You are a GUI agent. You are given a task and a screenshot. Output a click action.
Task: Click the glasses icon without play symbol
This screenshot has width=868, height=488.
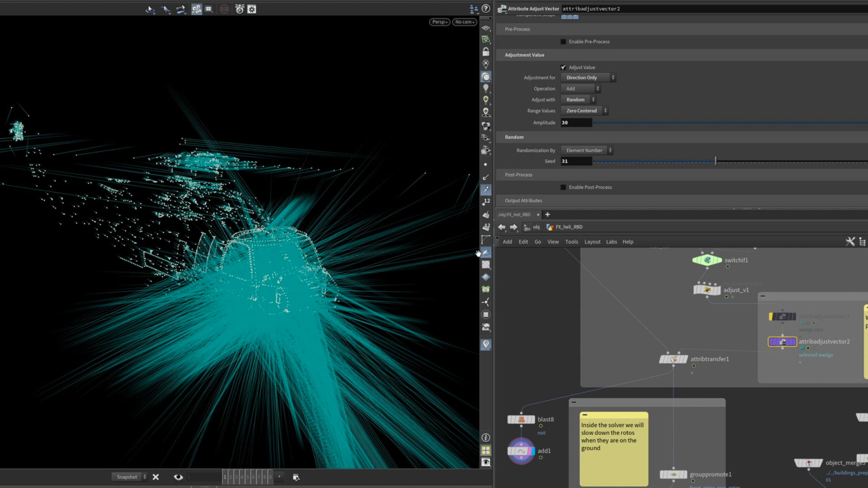click(x=486, y=138)
